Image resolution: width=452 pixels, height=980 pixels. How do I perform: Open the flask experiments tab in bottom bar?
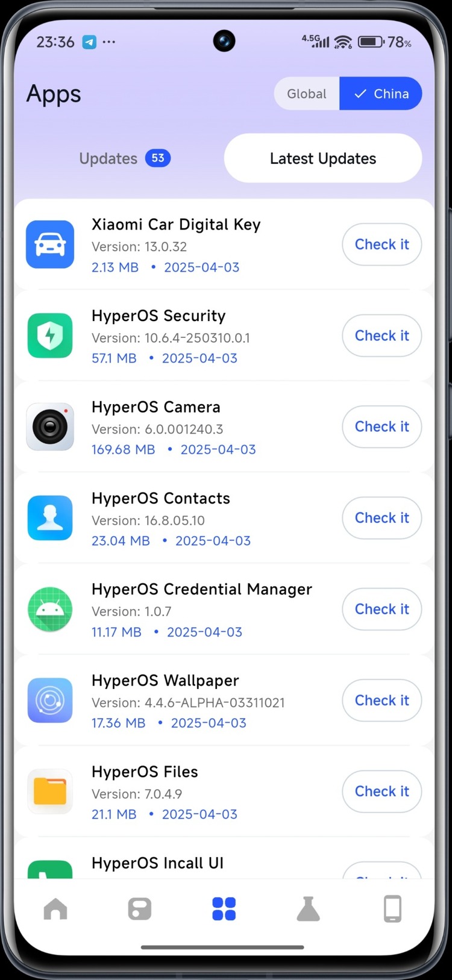[308, 909]
